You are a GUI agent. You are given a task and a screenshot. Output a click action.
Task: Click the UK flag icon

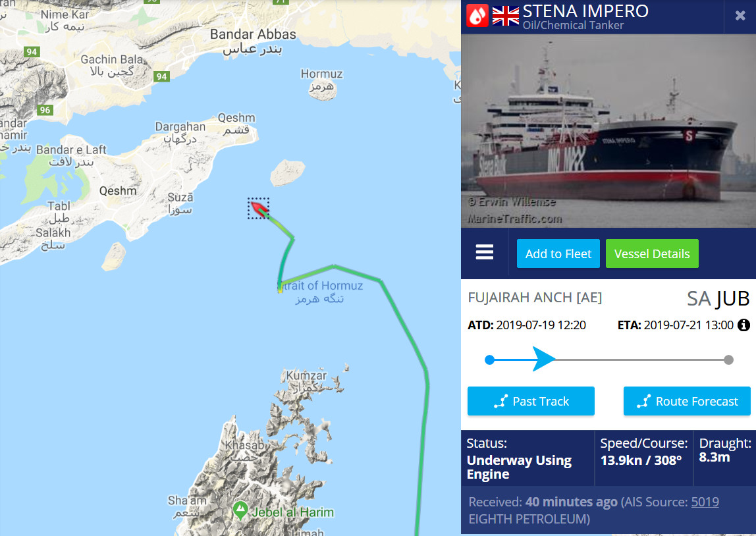pos(505,15)
